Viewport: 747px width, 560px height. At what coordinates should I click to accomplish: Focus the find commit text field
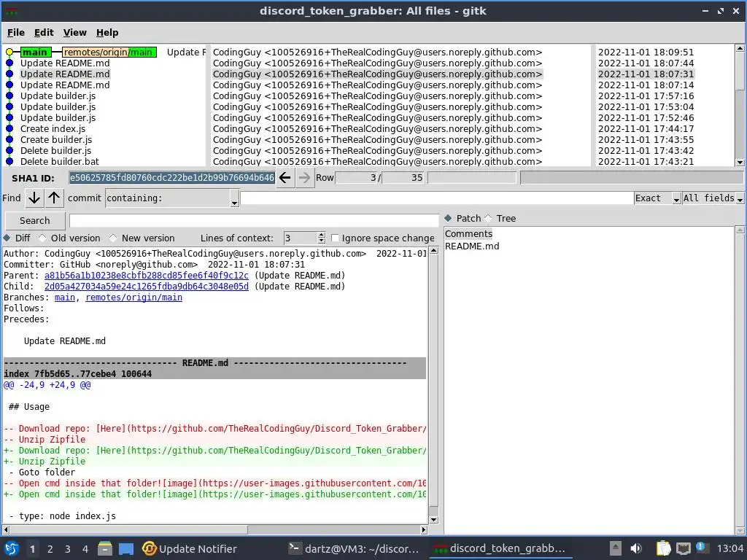pyautogui.click(x=437, y=198)
